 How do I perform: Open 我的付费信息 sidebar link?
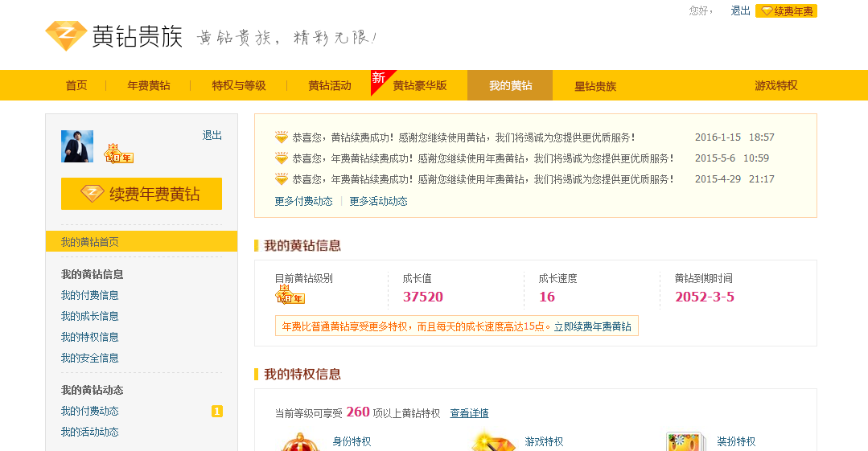[x=89, y=295]
